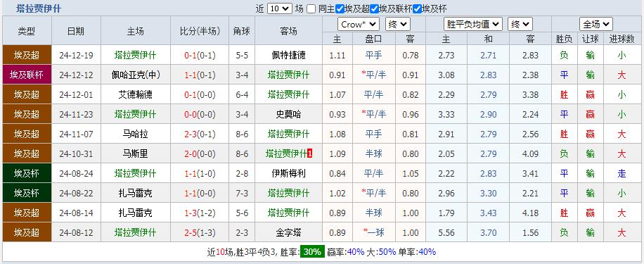644x264 pixels.
Task: Click the 走 result in 24-08-24 row
Action: tap(622, 173)
